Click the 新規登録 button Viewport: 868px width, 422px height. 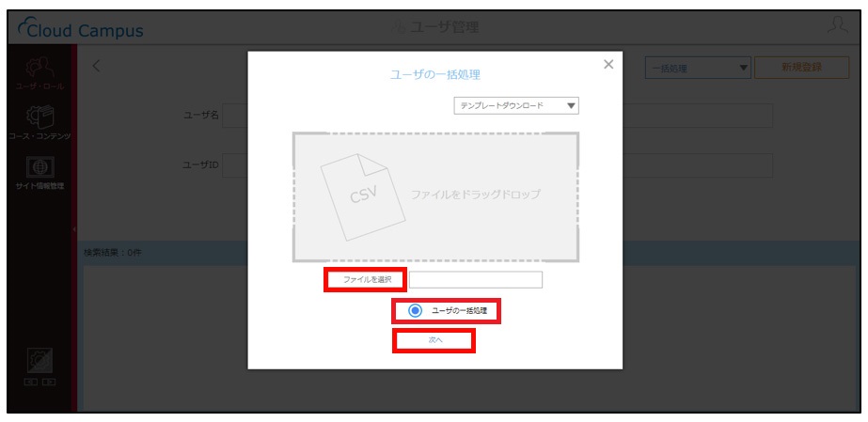click(x=801, y=68)
